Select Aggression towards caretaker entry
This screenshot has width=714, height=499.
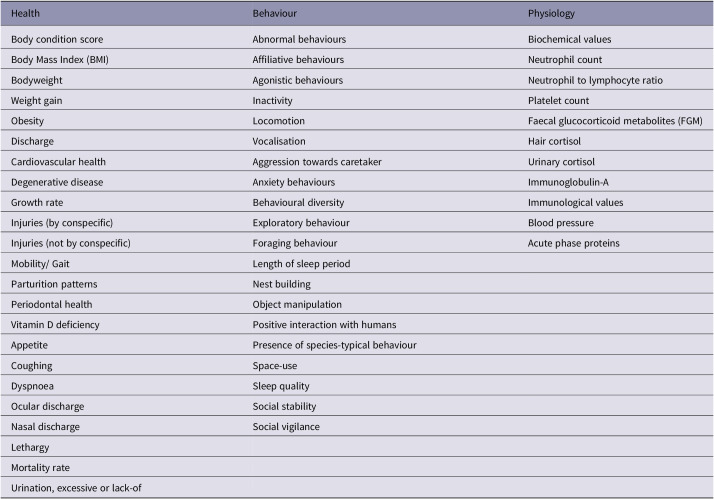pos(317,162)
